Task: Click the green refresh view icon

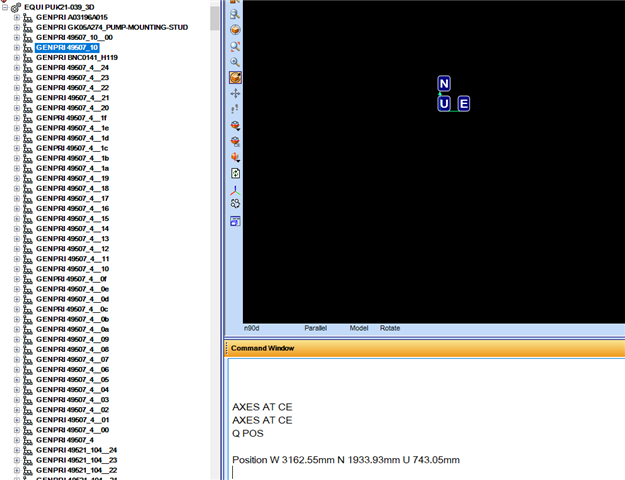Action: [235, 173]
